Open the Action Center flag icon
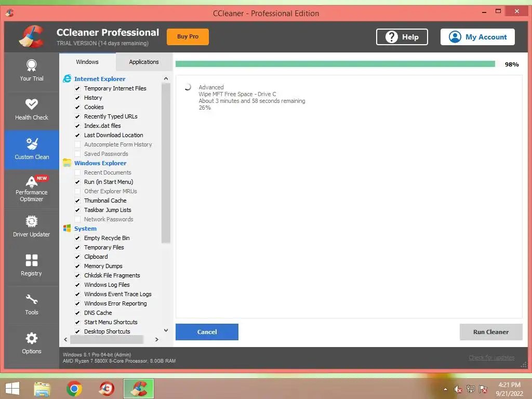The width and height of the screenshot is (532, 399). [x=483, y=389]
